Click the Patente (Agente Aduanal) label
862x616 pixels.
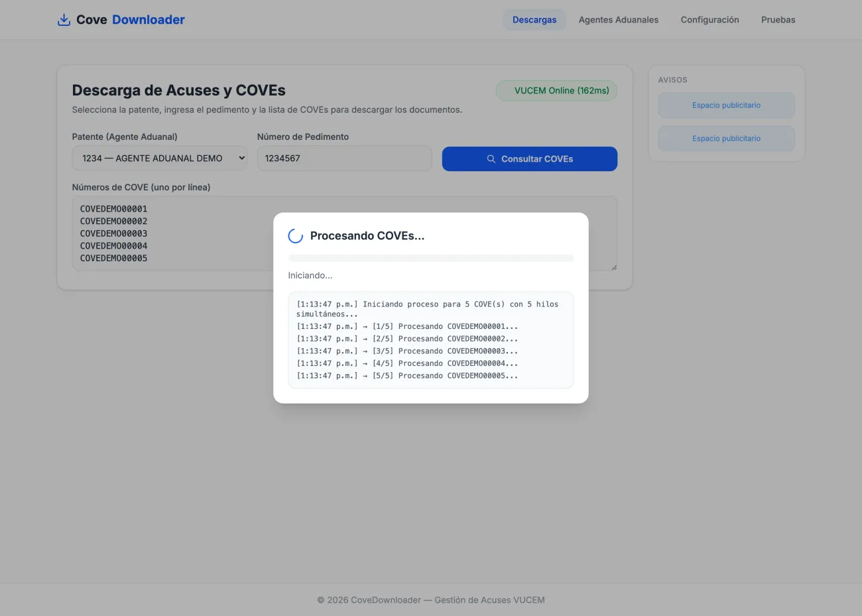point(125,137)
